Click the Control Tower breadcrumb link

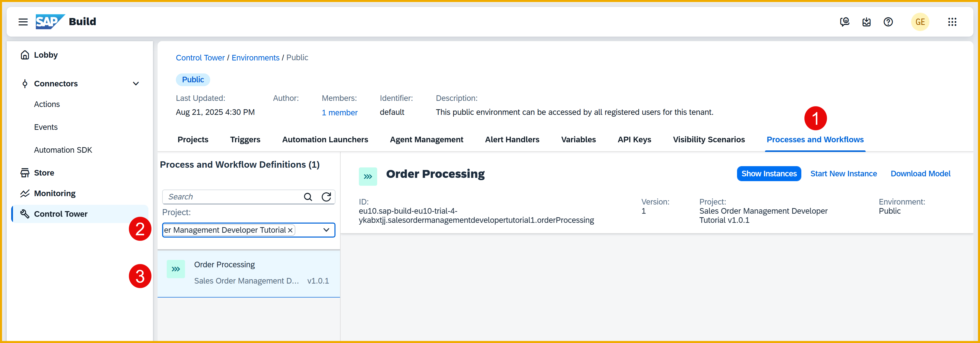point(200,57)
